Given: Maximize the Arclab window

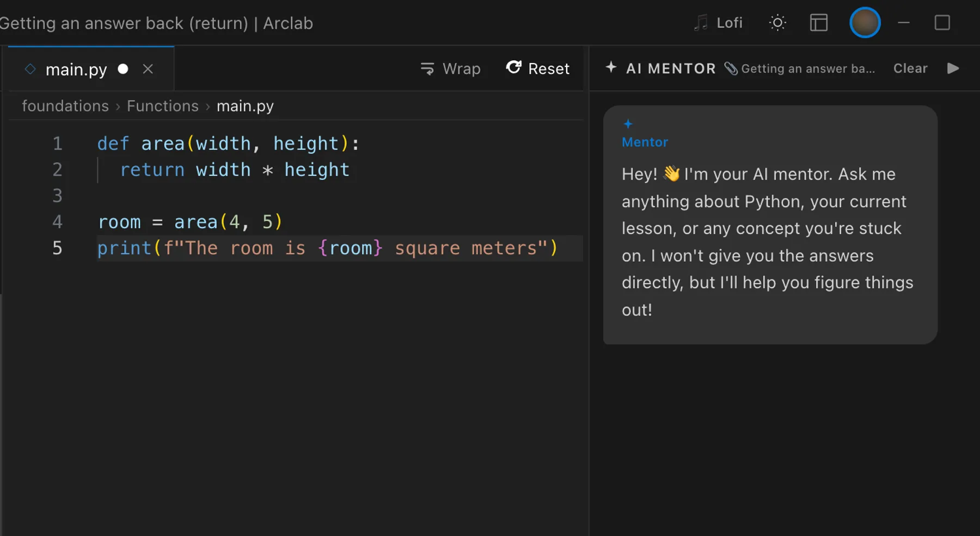Looking at the screenshot, I should (942, 23).
